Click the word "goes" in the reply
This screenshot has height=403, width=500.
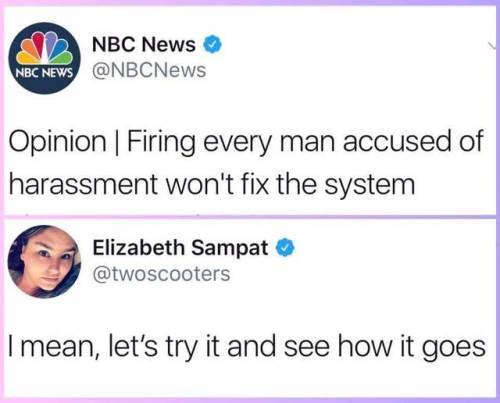454,348
